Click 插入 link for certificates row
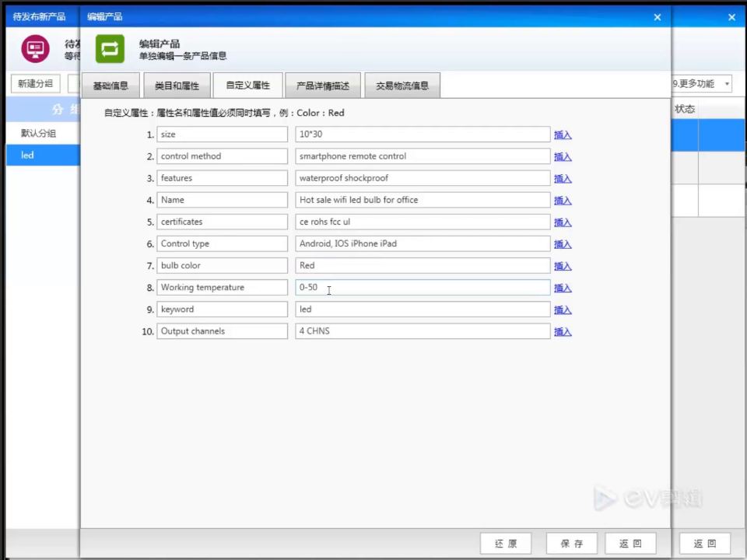The width and height of the screenshot is (747, 560). [563, 223]
